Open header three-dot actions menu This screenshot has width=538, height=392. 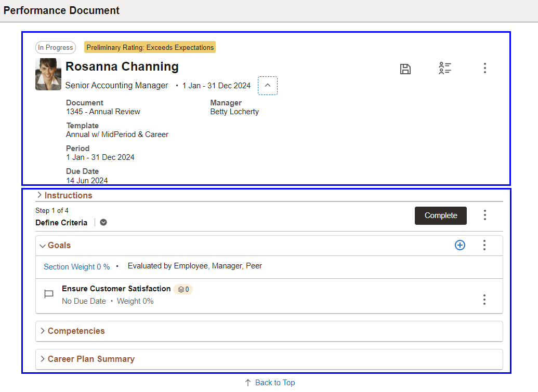[485, 68]
